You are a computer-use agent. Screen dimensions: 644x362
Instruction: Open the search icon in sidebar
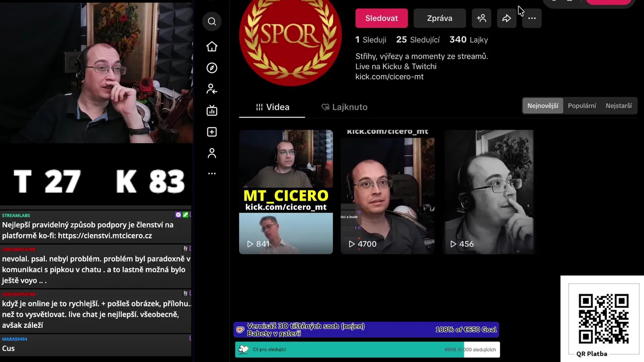point(212,21)
